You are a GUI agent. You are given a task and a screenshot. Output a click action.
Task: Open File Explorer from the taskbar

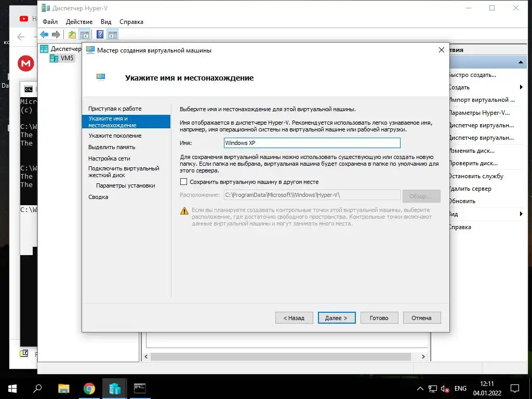pyautogui.click(x=63, y=389)
